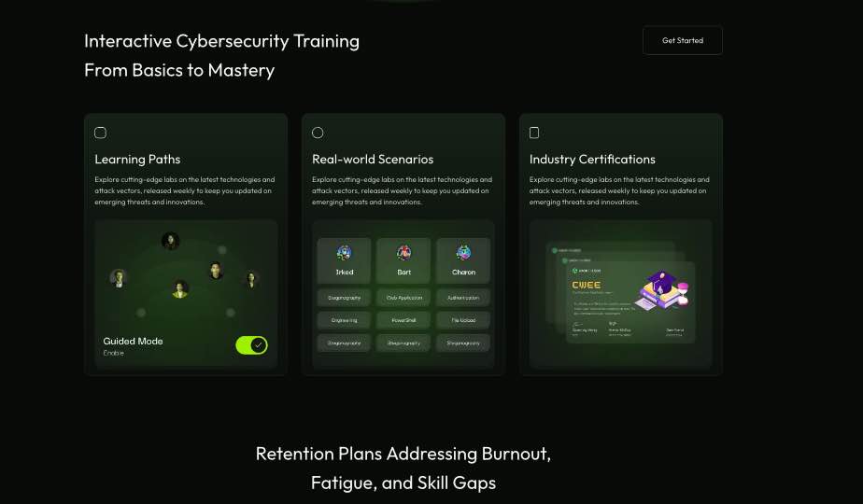The width and height of the screenshot is (863, 504).
Task: Click the Industry Certifications card icon
Action: point(534,133)
